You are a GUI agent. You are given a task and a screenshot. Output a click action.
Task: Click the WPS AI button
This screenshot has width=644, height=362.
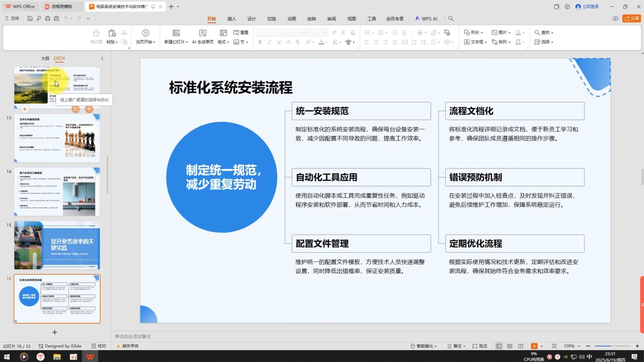(x=426, y=19)
